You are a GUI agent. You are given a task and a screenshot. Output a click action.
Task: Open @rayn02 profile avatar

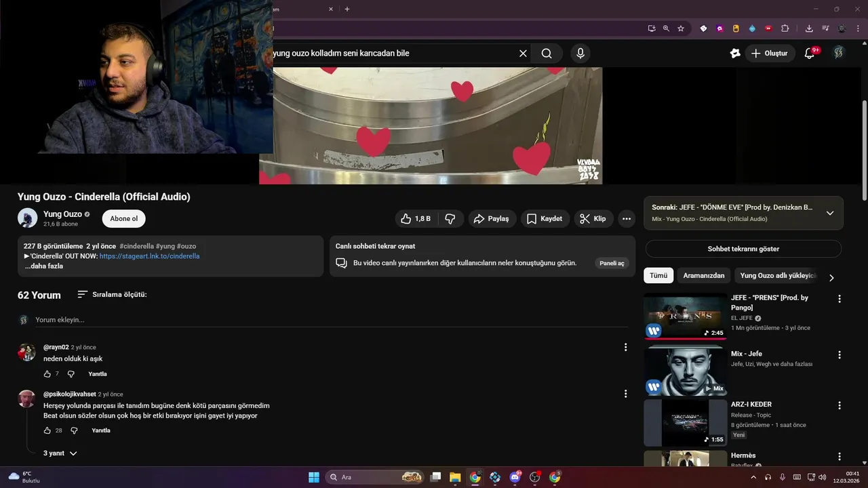tap(26, 352)
